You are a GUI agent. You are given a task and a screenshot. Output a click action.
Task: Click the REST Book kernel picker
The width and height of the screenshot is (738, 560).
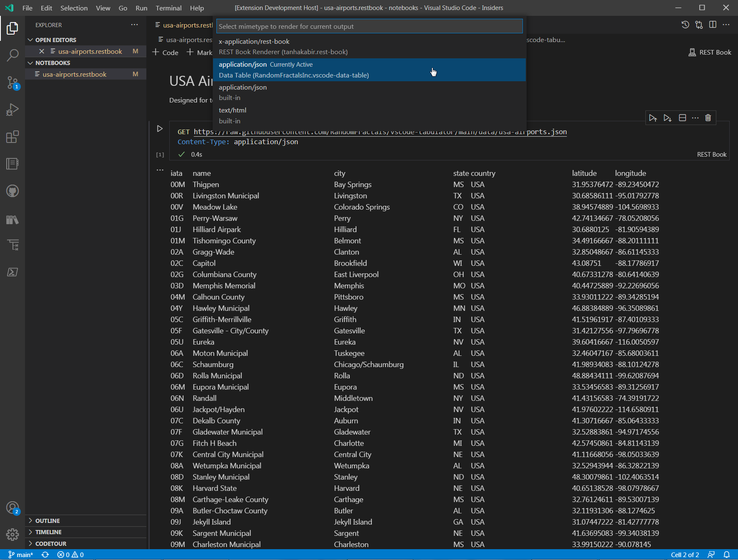[x=710, y=52]
